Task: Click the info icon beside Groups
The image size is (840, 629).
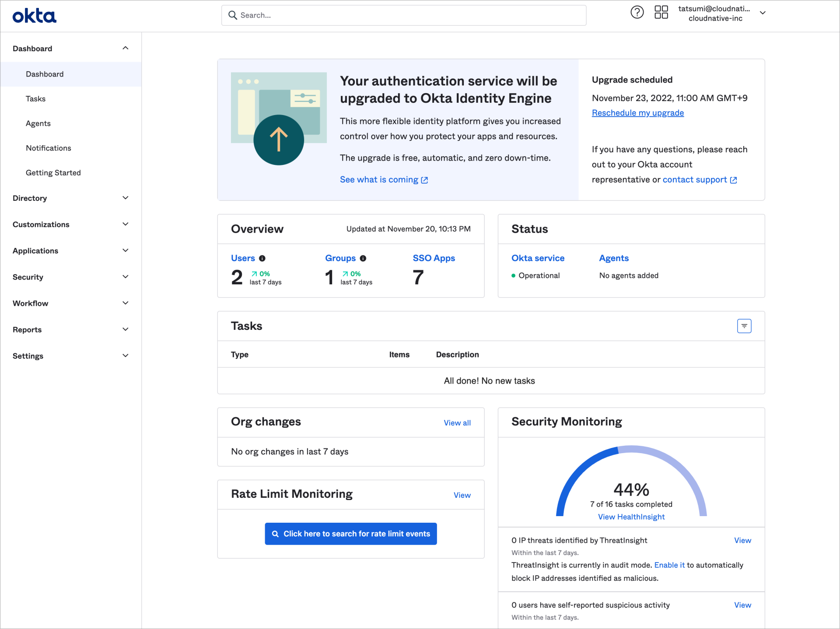Action: click(364, 258)
